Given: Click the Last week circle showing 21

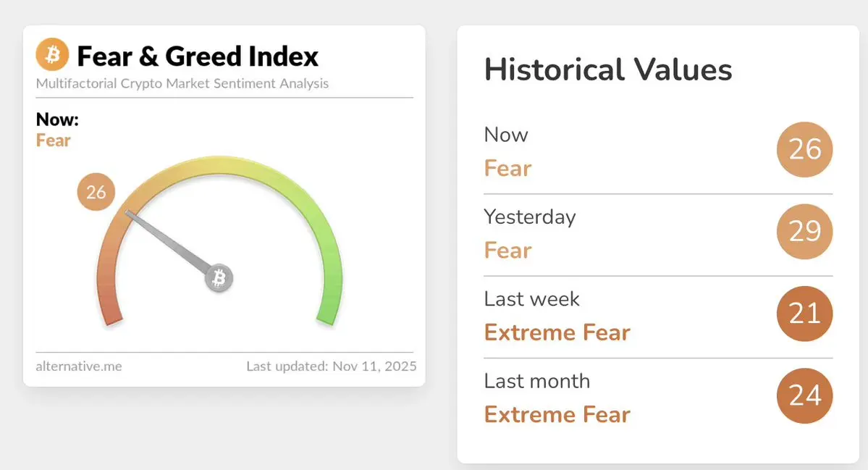Looking at the screenshot, I should [804, 314].
